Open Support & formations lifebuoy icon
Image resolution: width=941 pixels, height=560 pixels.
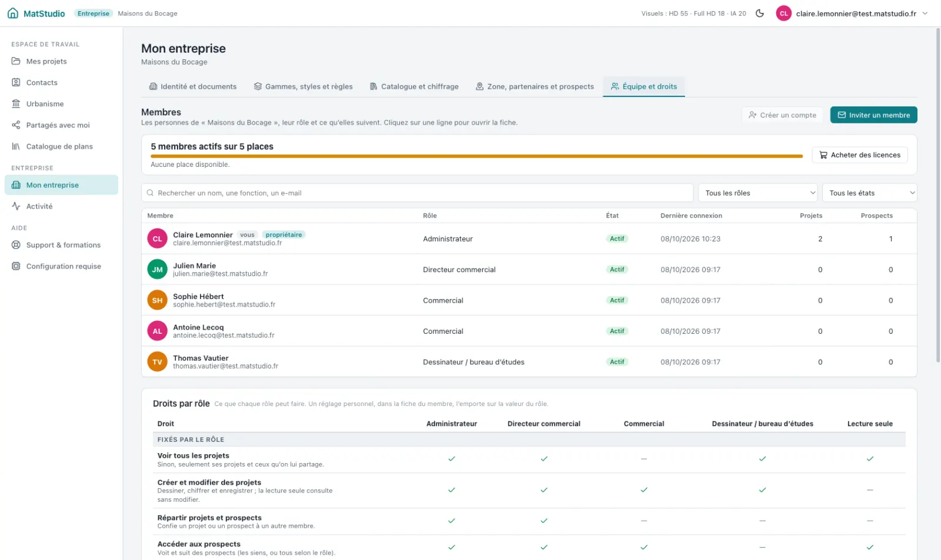(16, 245)
